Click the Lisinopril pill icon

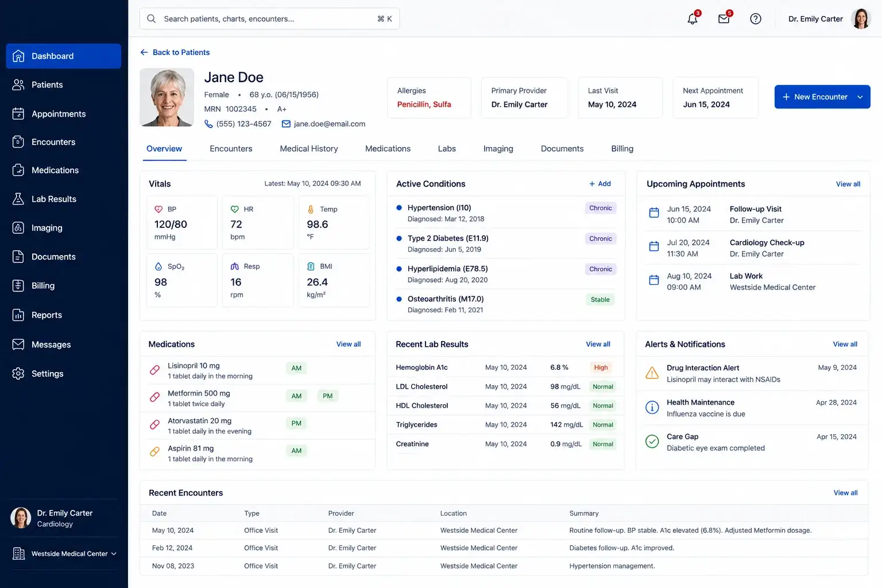[154, 370]
